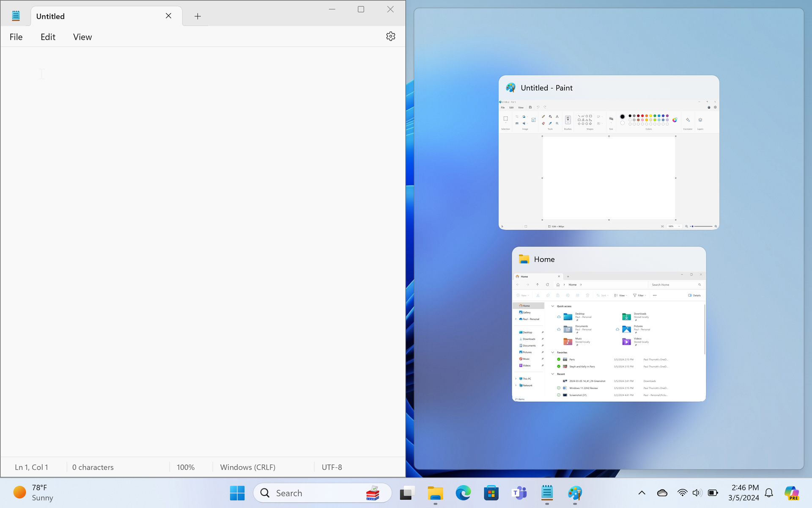Open Task View from the taskbar
This screenshot has width=812, height=508.
(407, 493)
